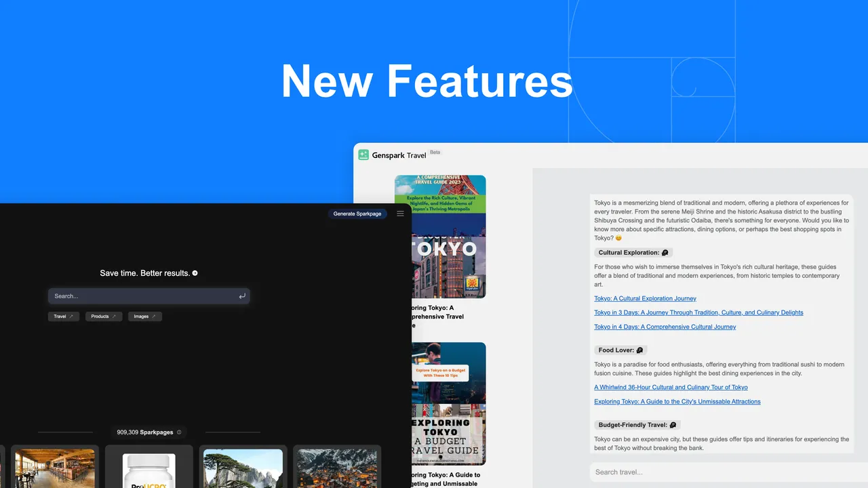Viewport: 868px width, 488px height.
Task: Open the 'Tokyo in 4 Days' guide link
Action: tap(665, 327)
